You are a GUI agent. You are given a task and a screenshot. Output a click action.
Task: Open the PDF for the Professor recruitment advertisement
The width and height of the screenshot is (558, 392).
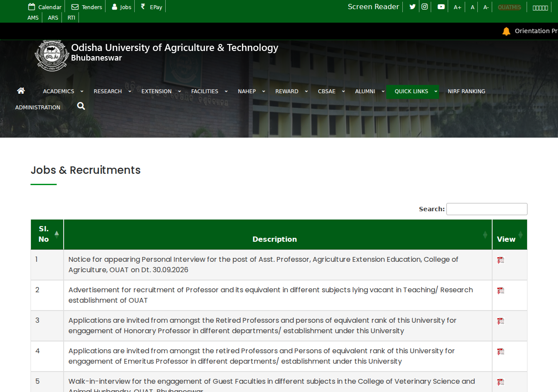coord(500,291)
